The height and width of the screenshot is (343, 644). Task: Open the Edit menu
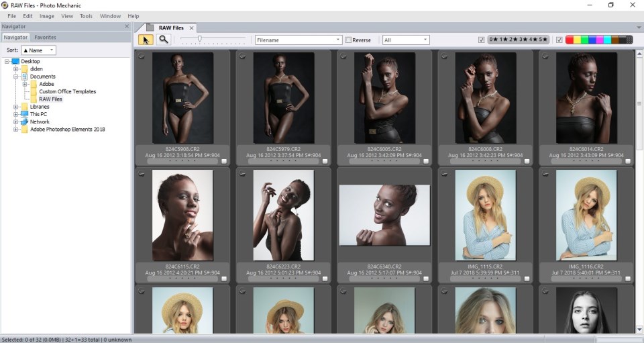pos(28,16)
